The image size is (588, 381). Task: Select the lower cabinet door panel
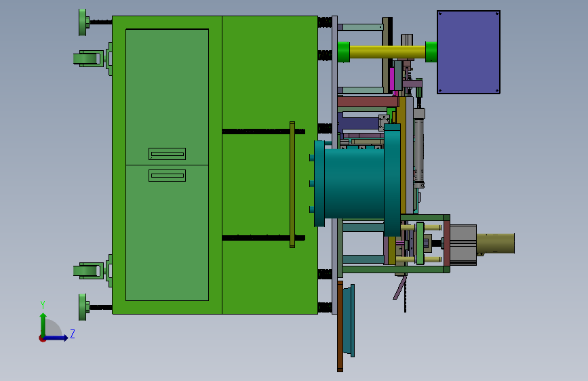pos(168,233)
